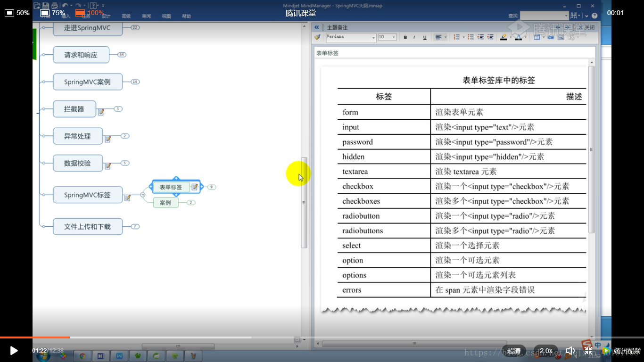Select the 表单标签 subtopic
Viewport: 644px width, 362px height.
click(171, 187)
